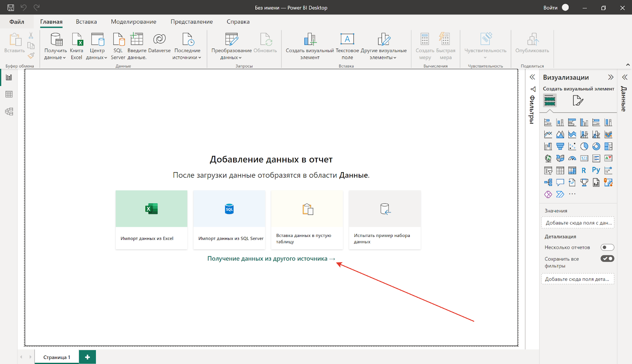Choose the R script visual
Image resolution: width=632 pixels, height=364 pixels.
(x=584, y=171)
